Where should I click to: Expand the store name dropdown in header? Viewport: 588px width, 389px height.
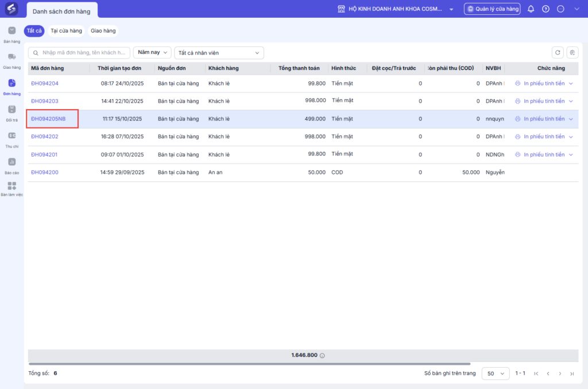[x=451, y=9]
